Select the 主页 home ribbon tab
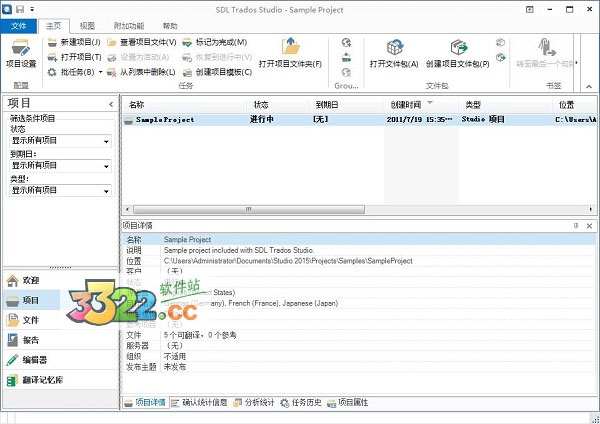Viewport: 600px width, 424px height. tap(54, 26)
